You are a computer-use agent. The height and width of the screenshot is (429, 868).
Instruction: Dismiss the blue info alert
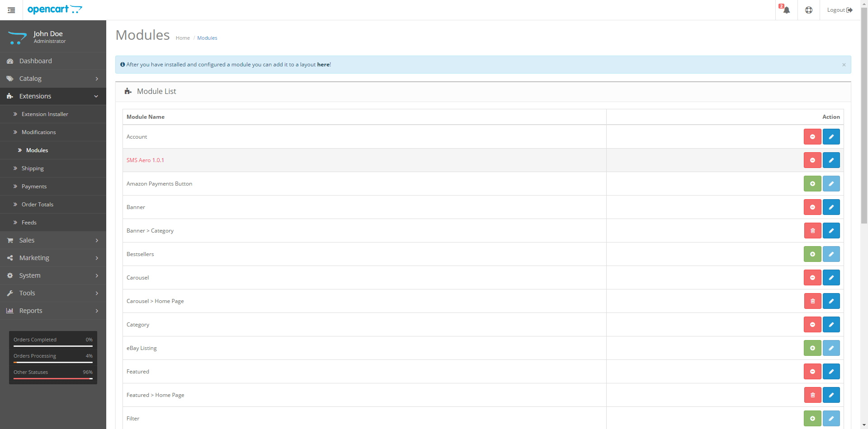click(844, 65)
